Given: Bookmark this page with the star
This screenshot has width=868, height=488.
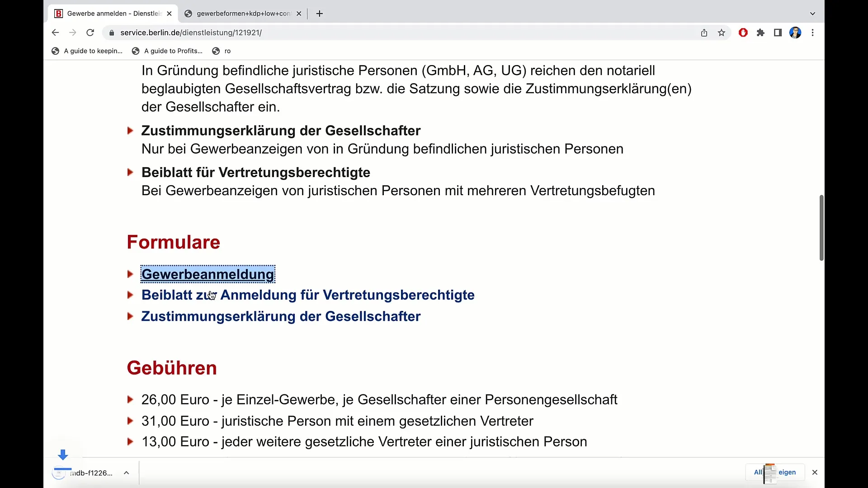Looking at the screenshot, I should coord(722,33).
